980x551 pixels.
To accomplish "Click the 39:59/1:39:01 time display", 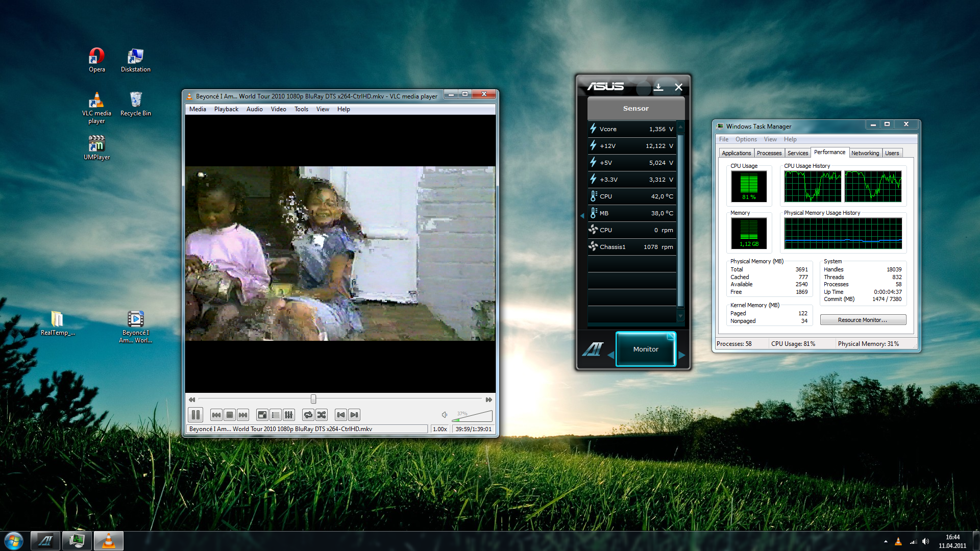I will pos(474,429).
